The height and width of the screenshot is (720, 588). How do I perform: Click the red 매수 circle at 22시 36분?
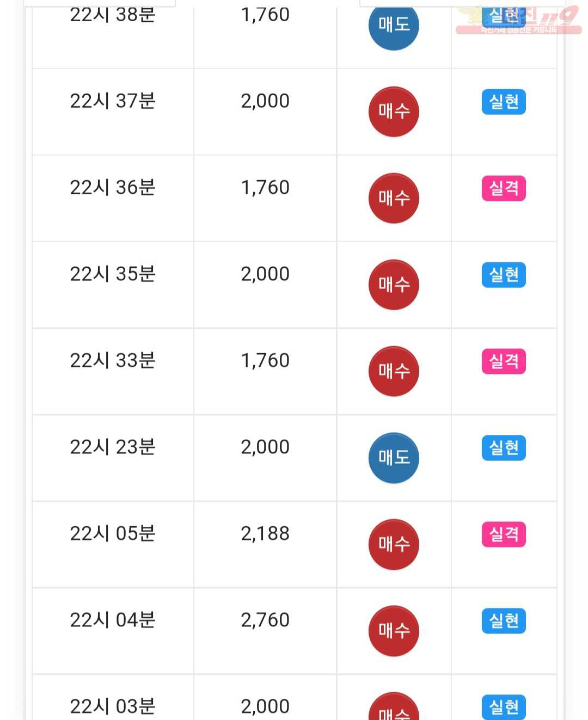pyautogui.click(x=394, y=198)
